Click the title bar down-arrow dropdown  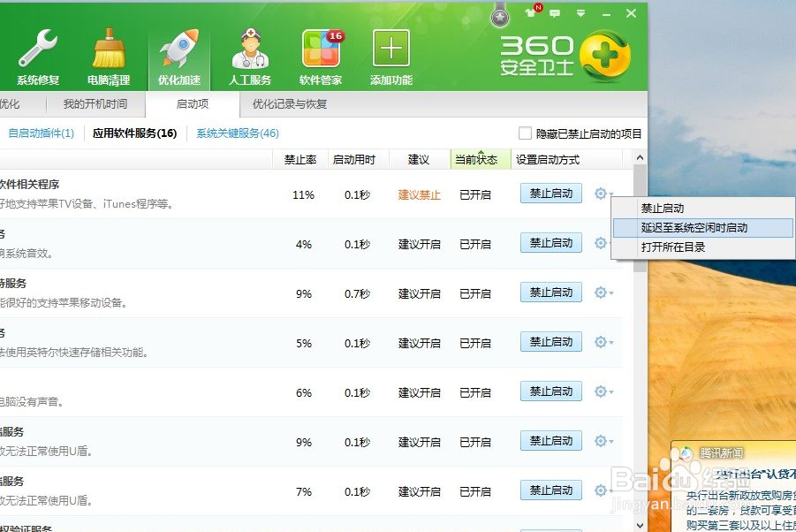click(x=580, y=13)
